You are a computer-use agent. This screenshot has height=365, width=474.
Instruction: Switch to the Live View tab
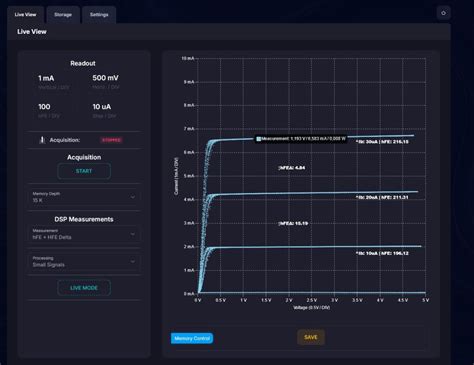[x=25, y=15]
